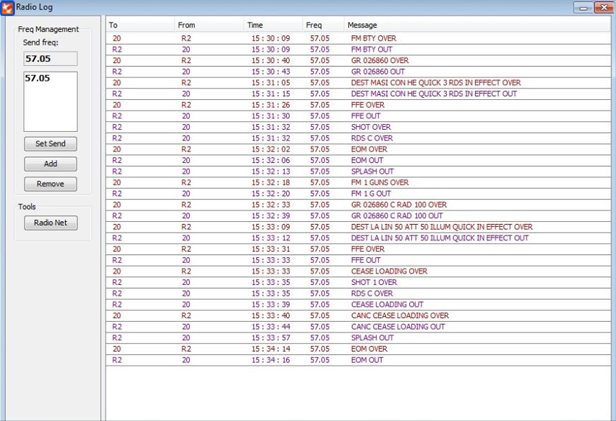
Task: Select CANC CEASE LOADING OUT message
Action: click(358, 327)
